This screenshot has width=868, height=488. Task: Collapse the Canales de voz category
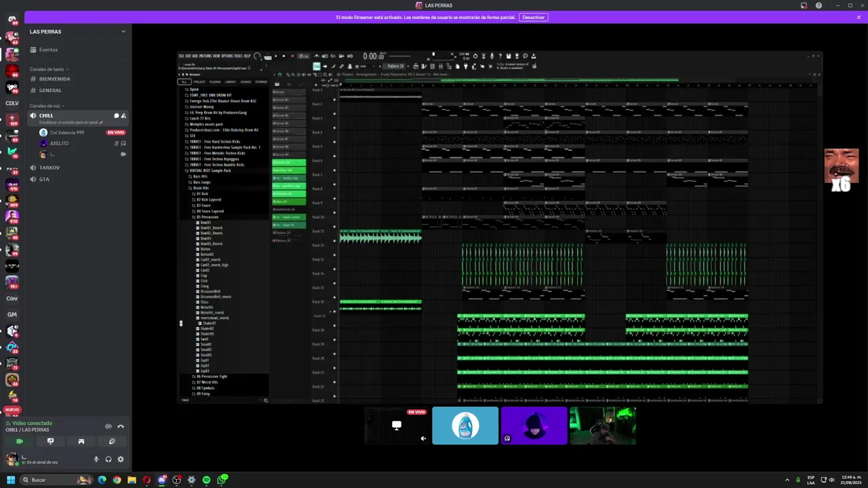tap(47, 106)
